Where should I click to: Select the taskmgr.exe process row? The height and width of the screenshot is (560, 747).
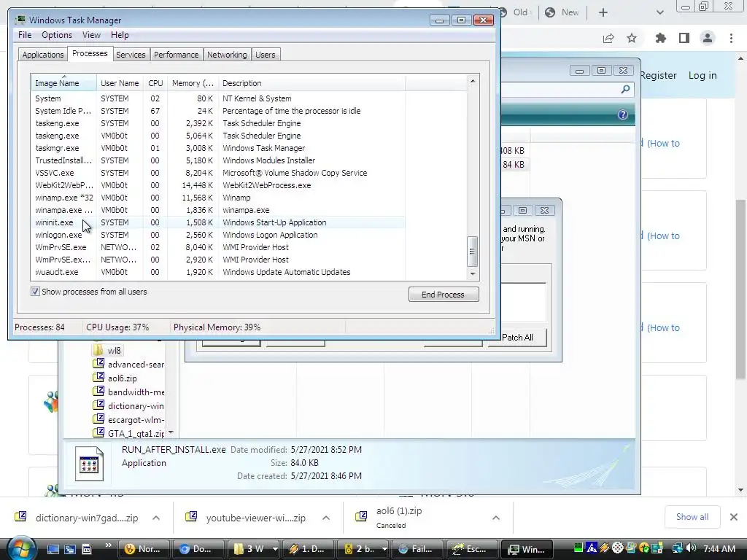(x=219, y=148)
